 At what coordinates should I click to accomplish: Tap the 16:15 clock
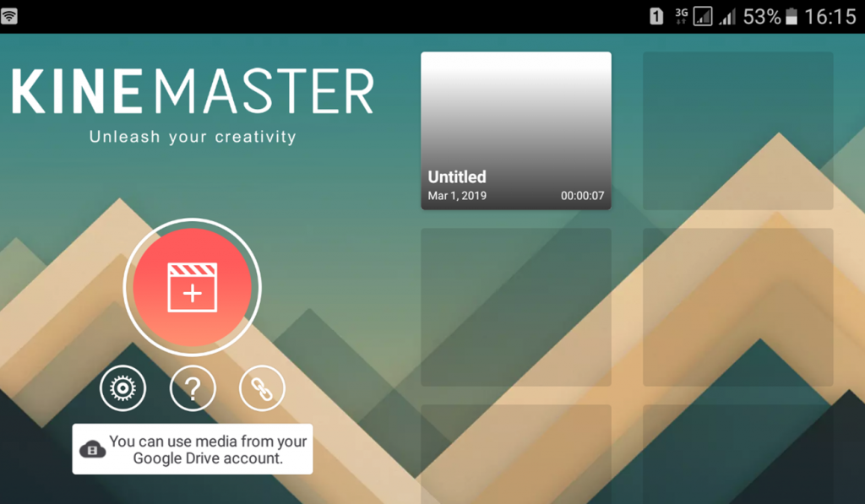pos(830,17)
